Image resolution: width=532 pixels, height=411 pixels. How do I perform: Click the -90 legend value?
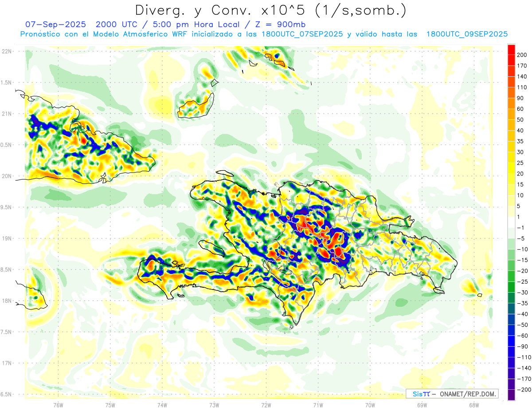(x=522, y=346)
